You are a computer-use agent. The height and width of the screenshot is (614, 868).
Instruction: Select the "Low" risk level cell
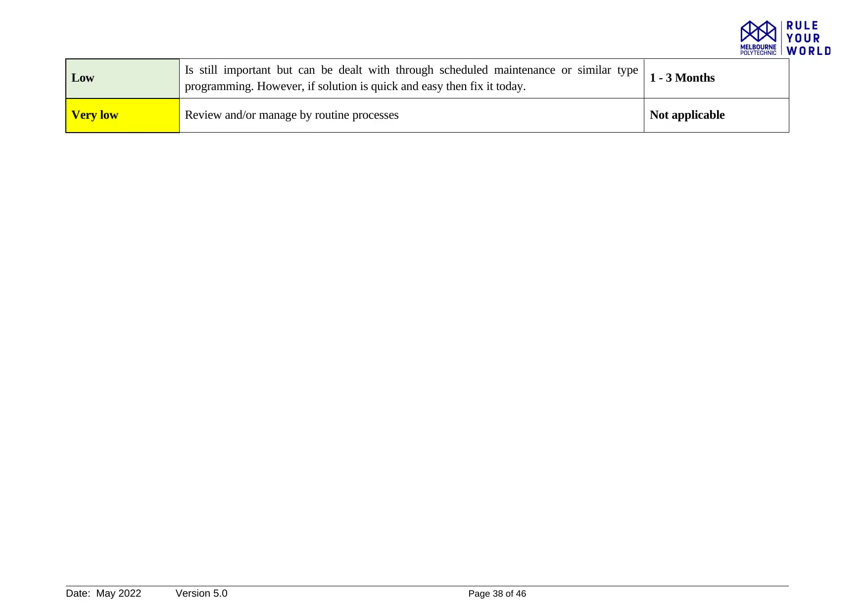123,78
